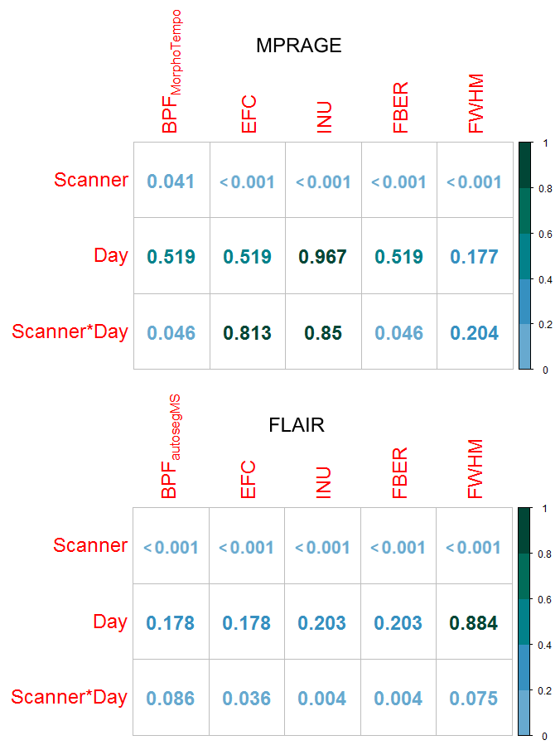Click the 0.075 value cell
This screenshot has width=560, height=745.
click(x=474, y=699)
